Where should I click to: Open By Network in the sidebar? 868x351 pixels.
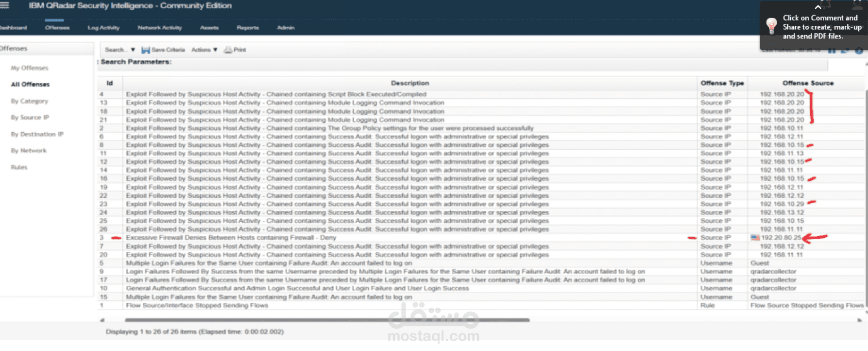pyautogui.click(x=29, y=151)
